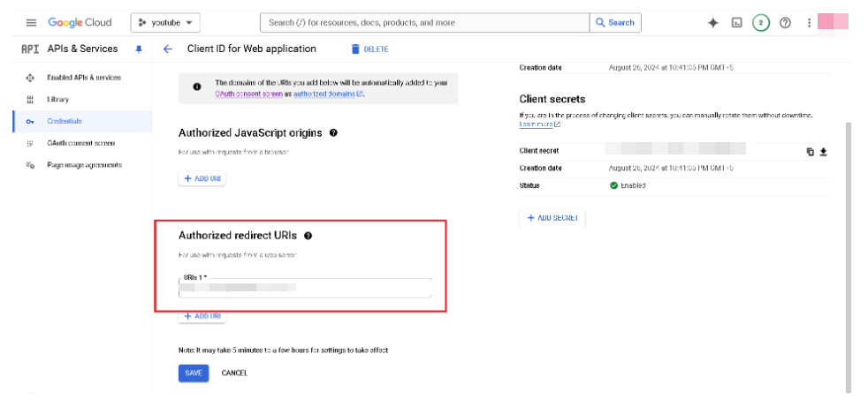The height and width of the screenshot is (407, 868).
Task: Open the notifications badge showing 2
Action: click(x=760, y=23)
